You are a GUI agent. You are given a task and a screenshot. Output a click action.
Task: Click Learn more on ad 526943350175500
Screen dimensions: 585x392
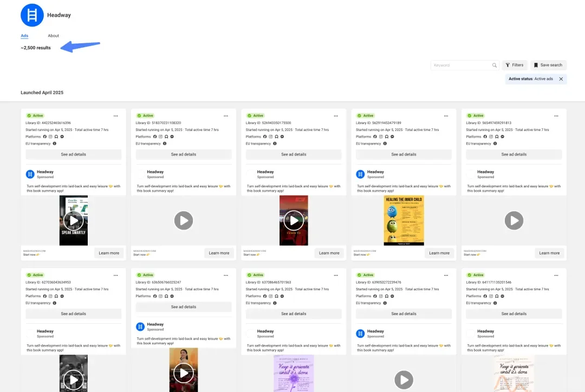tap(329, 253)
